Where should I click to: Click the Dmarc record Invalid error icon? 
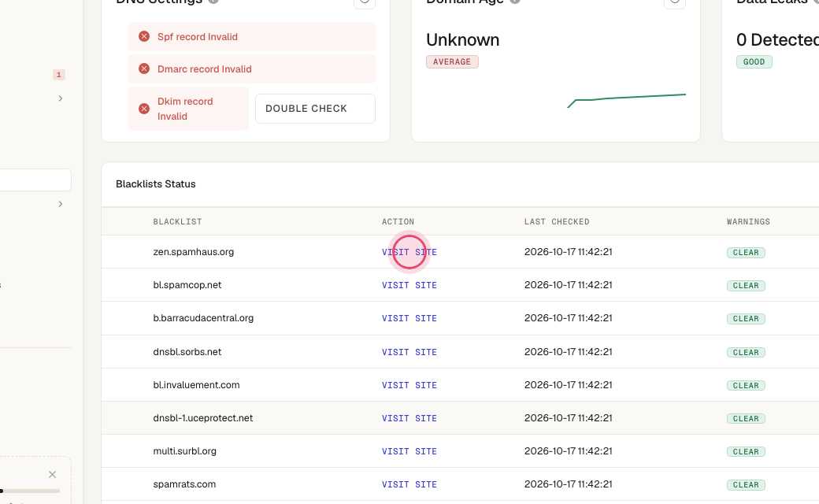[x=144, y=69]
